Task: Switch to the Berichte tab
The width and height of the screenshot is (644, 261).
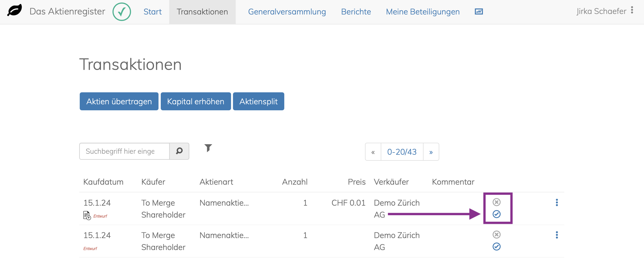Action: (356, 12)
